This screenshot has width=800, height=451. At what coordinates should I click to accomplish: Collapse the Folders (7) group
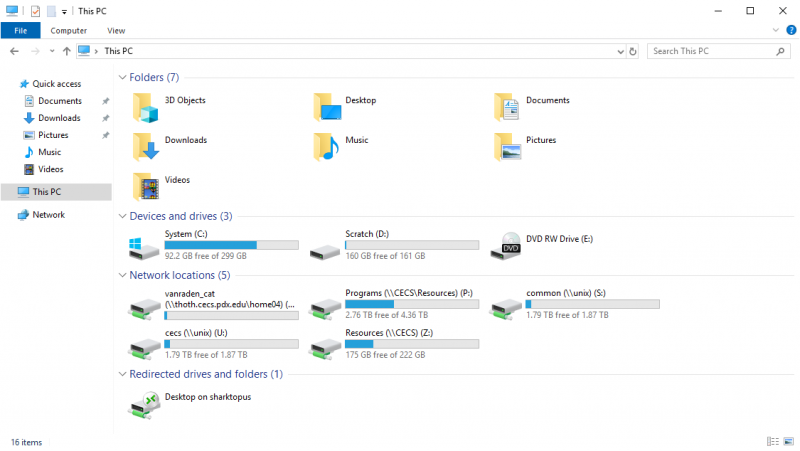pyautogui.click(x=122, y=77)
